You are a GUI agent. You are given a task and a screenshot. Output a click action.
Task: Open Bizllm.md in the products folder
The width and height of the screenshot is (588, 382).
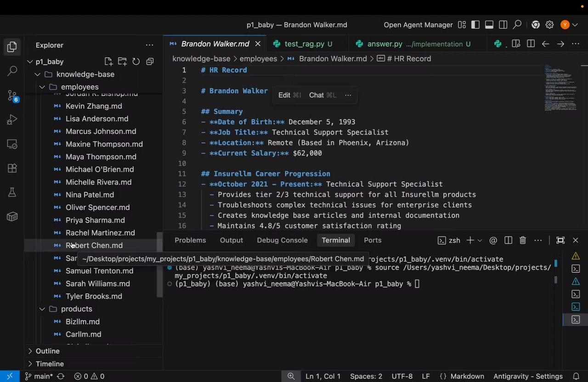(x=94, y=322)
